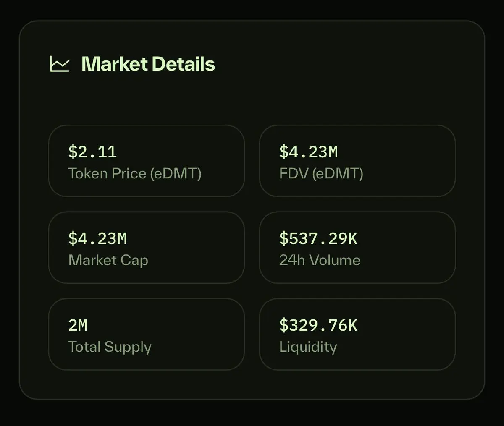504x426 pixels.
Task: Select the Liquidity label text
Action: tap(308, 347)
